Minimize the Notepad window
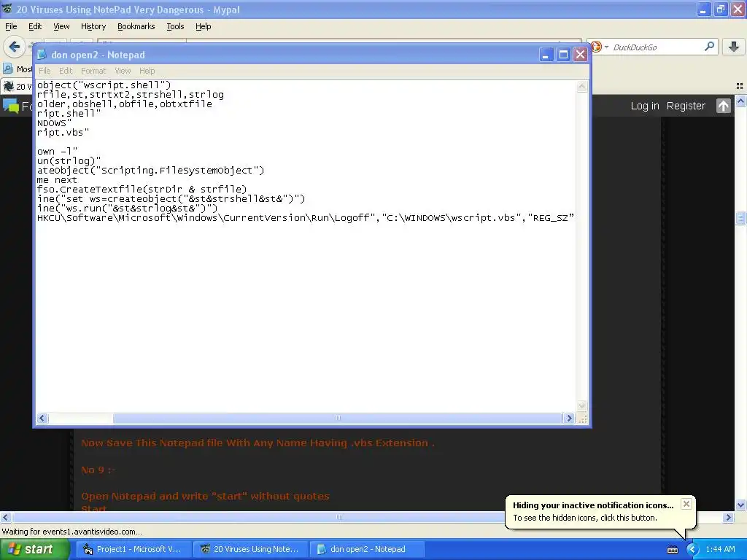 coord(546,55)
